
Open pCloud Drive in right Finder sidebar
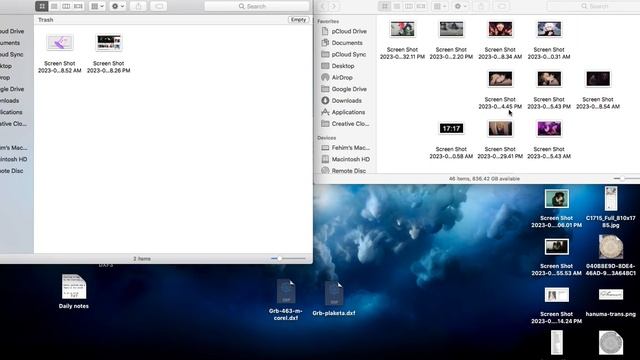tap(344, 31)
